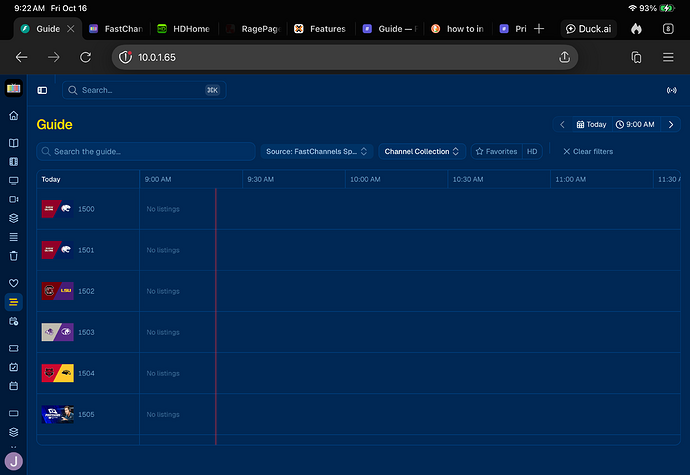Focus the Search the guide field
The image size is (690, 475).
point(146,151)
